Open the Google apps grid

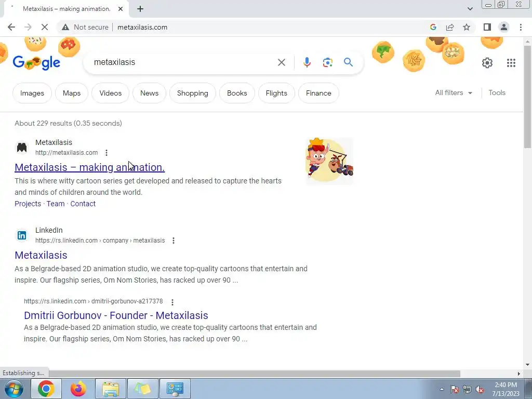pyautogui.click(x=511, y=63)
